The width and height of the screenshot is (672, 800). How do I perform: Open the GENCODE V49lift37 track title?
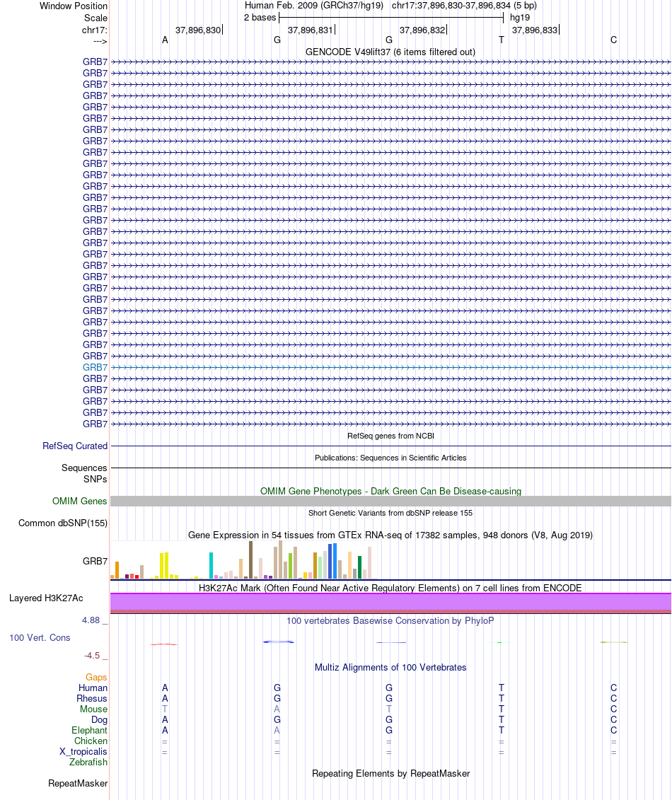click(390, 52)
